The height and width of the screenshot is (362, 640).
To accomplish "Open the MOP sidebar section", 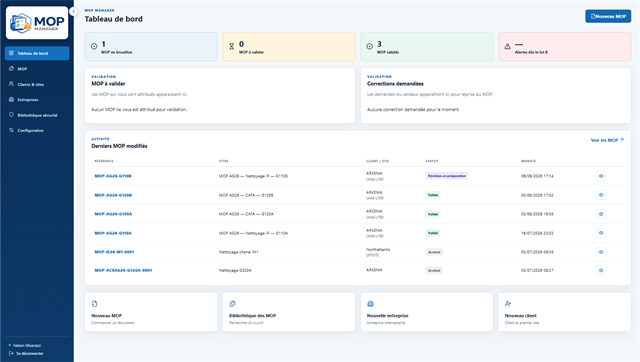I will pos(37,69).
